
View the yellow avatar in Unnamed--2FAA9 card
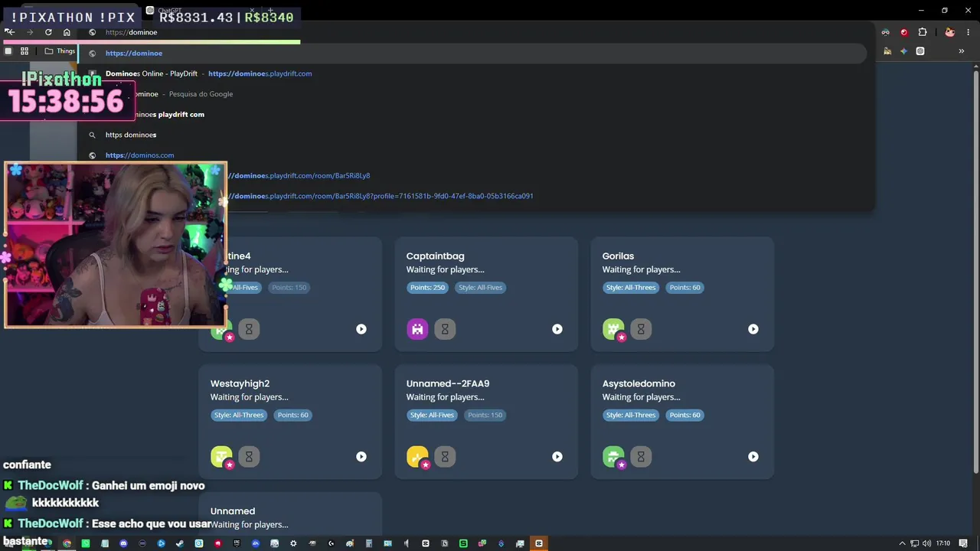[417, 457]
